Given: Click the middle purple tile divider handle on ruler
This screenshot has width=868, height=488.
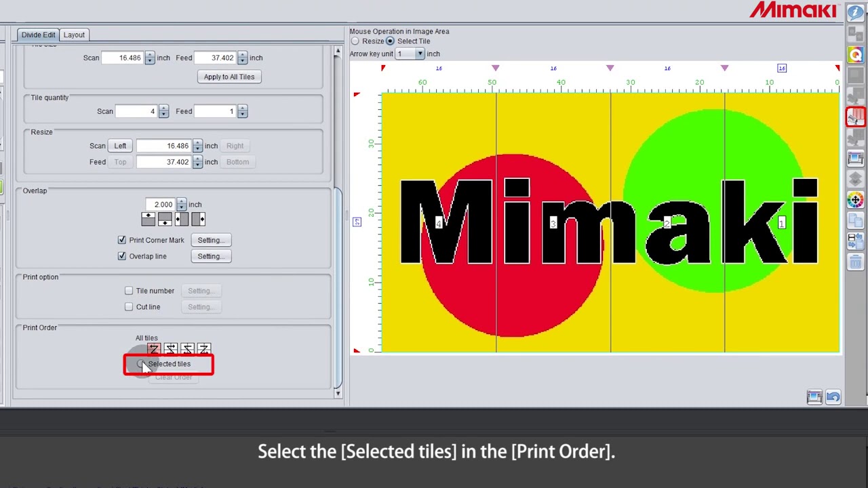Looking at the screenshot, I should click(610, 68).
